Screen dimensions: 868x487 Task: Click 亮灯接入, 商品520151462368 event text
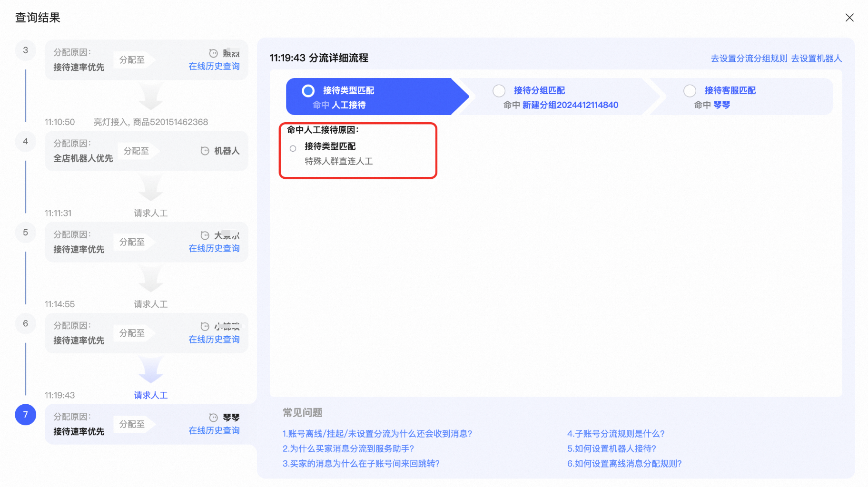151,122
